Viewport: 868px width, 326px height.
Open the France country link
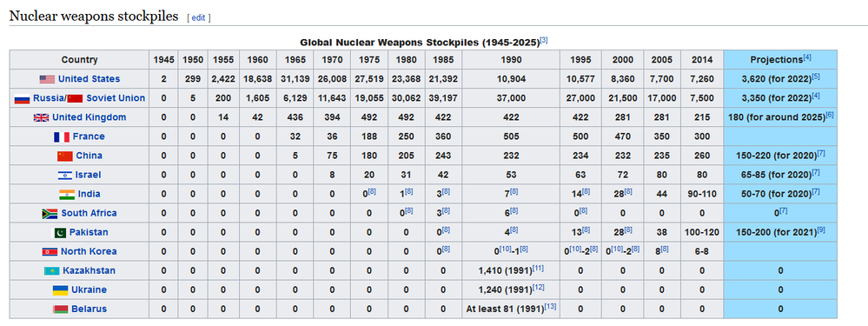pos(89,136)
